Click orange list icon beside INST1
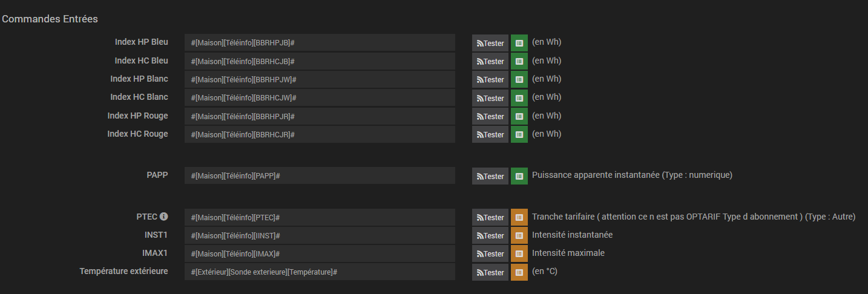Viewport: 868px width, 294px height. pos(519,235)
